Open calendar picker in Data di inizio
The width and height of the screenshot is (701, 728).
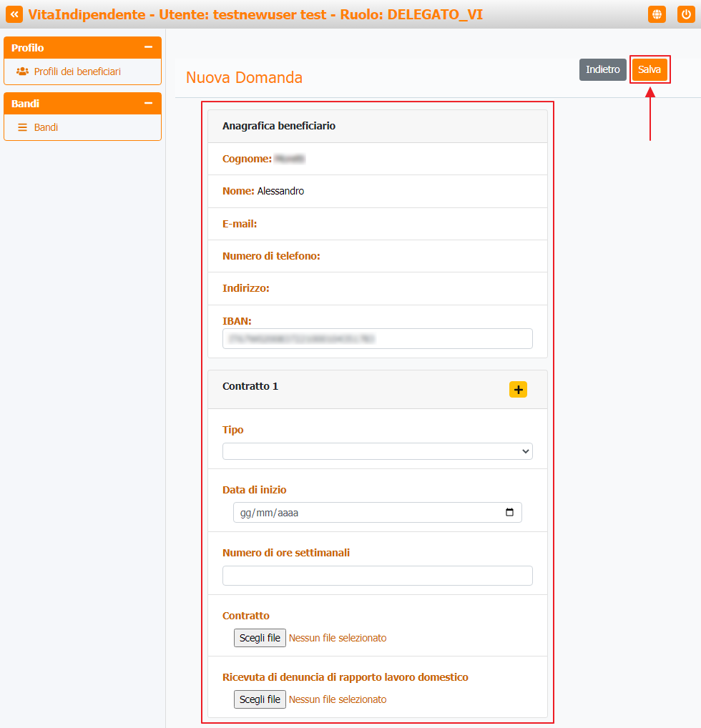point(509,512)
